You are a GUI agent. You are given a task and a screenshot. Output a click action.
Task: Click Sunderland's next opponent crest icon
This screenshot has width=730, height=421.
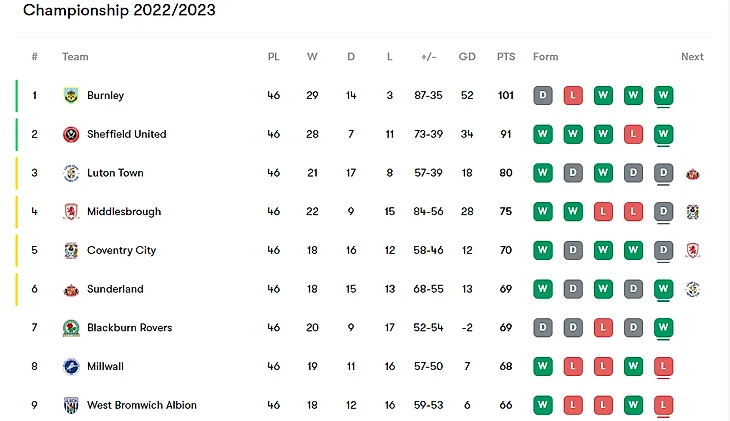pyautogui.click(x=693, y=289)
